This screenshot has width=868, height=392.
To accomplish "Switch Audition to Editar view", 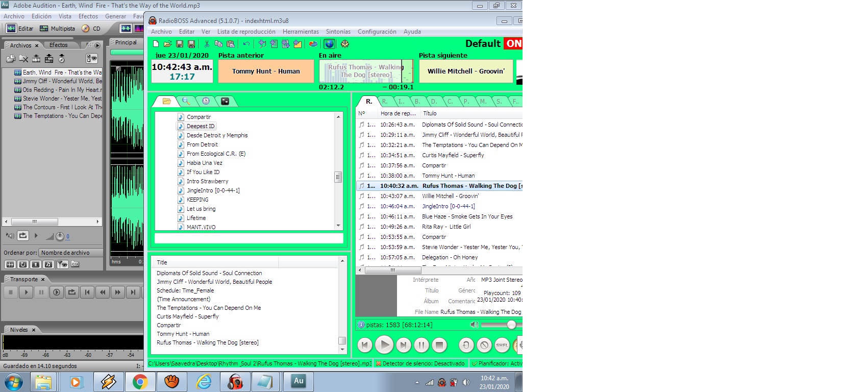I will tap(20, 29).
